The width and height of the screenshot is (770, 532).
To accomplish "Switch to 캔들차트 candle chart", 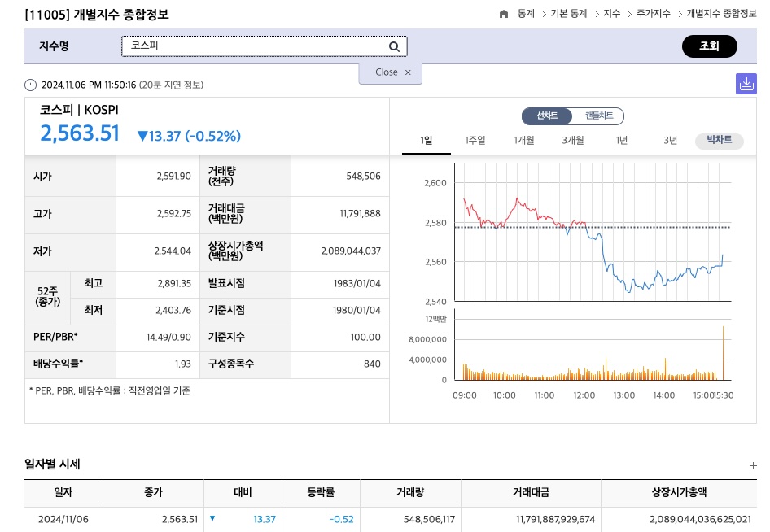I will click(x=598, y=116).
